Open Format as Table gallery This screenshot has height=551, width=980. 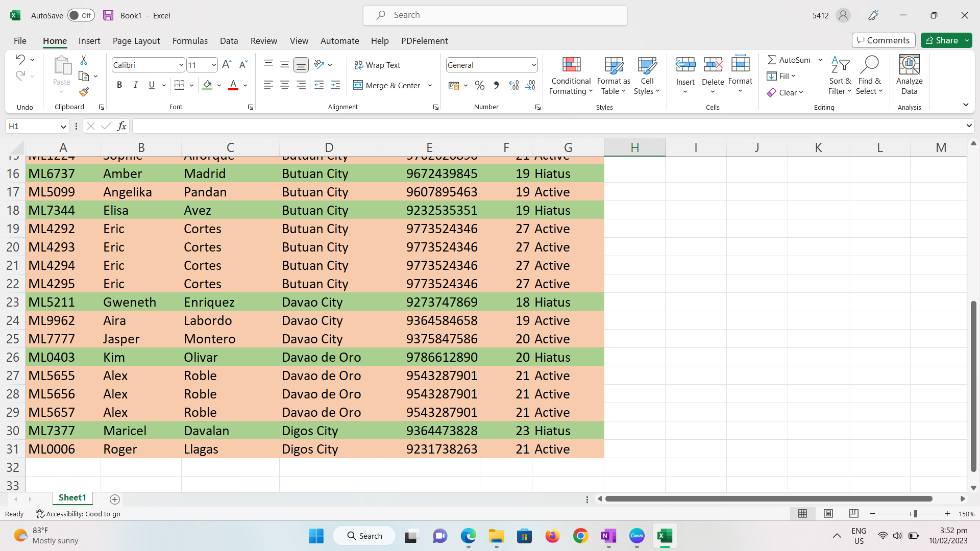click(x=614, y=75)
